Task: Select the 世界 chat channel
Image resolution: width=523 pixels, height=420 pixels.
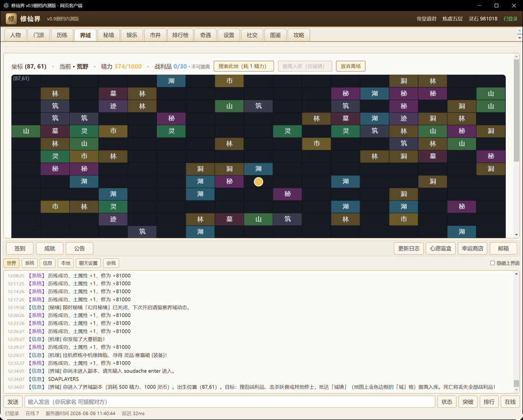Action: [12, 263]
